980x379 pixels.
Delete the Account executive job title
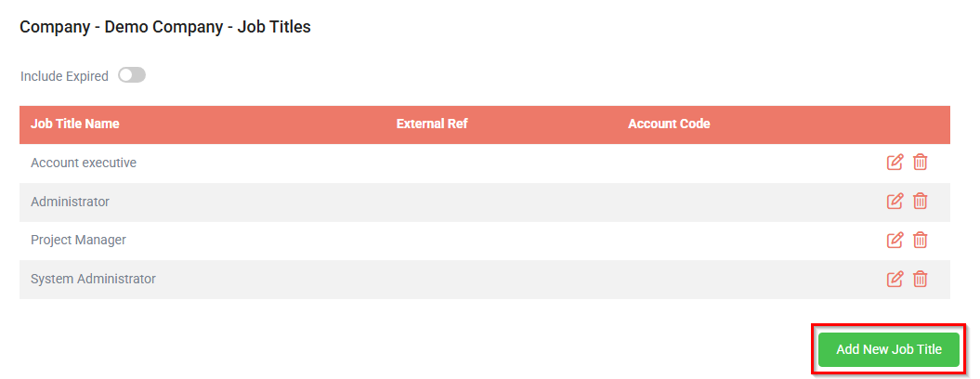(x=920, y=163)
